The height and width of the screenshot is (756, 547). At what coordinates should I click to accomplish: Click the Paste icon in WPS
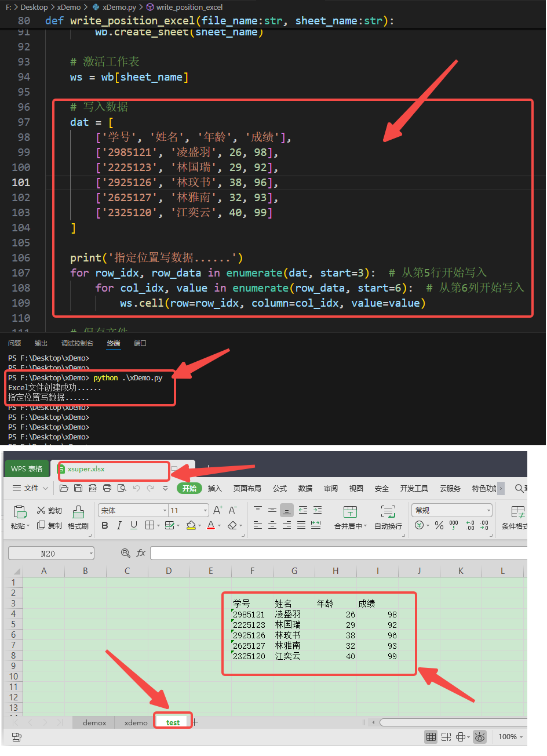pos(20,511)
